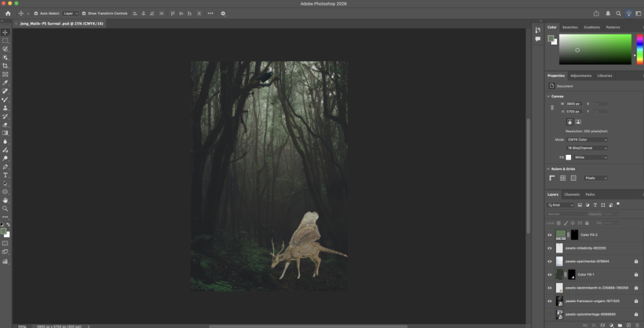The width and height of the screenshot is (644, 328).
Task: Open the Mode dropdown showing CMYK Color
Action: (587, 139)
